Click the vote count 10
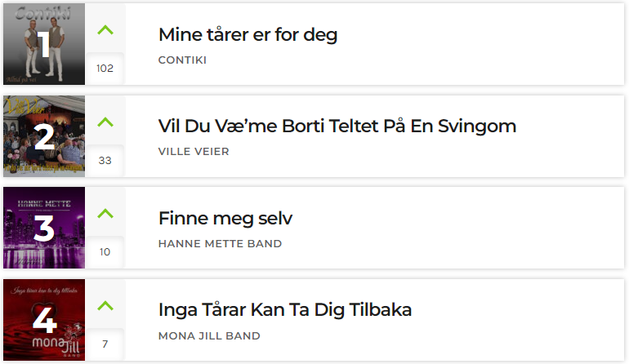 [105, 251]
